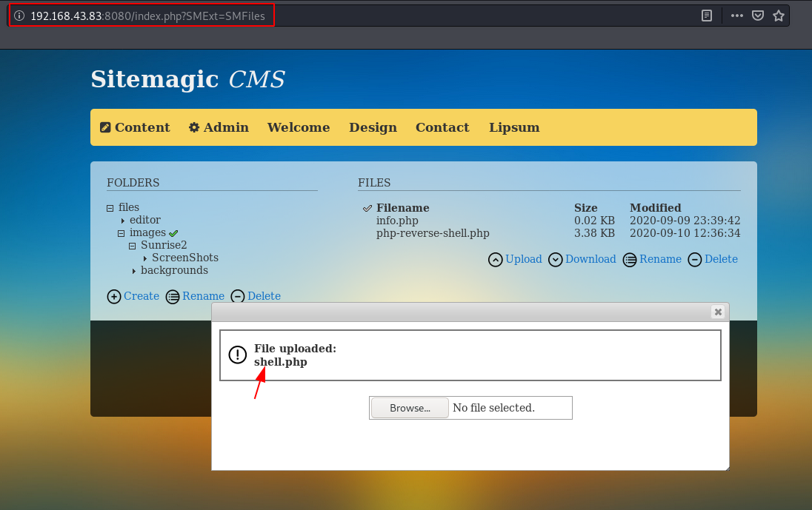Open the Admin menu
The width and height of the screenshot is (812, 510).
coord(219,127)
